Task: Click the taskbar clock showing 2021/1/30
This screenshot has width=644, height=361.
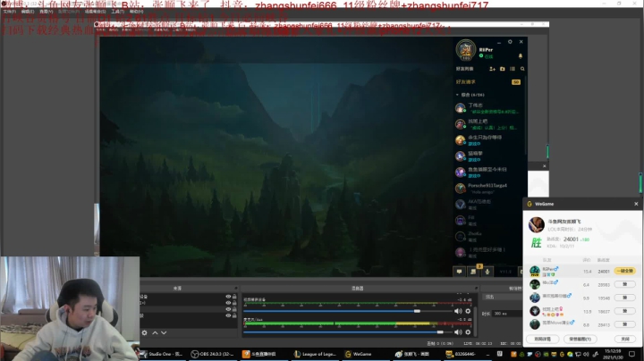Action: (613, 354)
